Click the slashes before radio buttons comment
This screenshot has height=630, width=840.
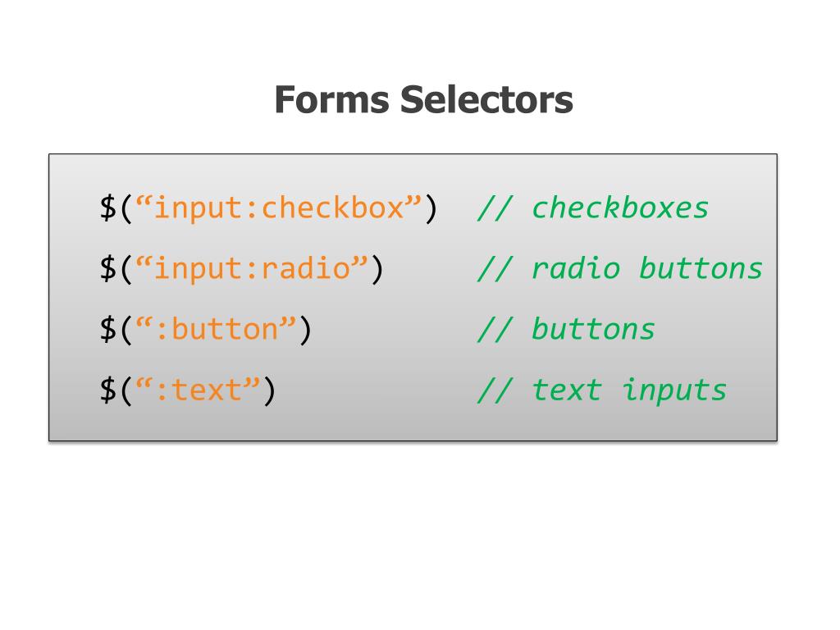pos(495,268)
